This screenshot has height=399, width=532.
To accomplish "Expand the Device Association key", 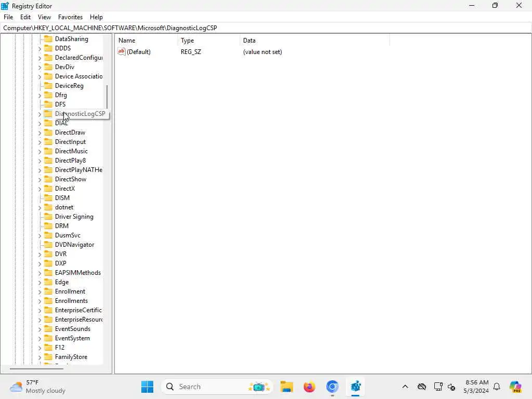I will (x=39, y=77).
